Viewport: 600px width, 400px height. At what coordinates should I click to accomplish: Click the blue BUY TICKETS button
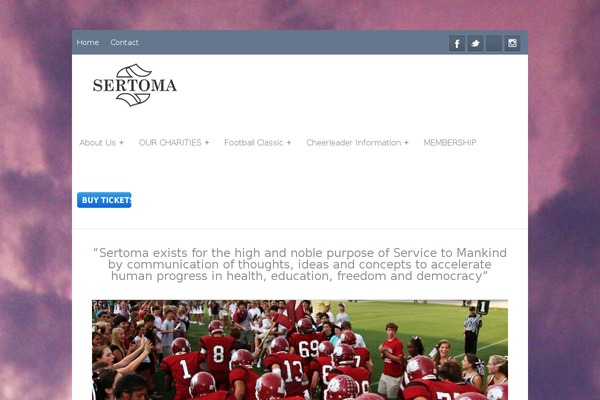tap(104, 200)
